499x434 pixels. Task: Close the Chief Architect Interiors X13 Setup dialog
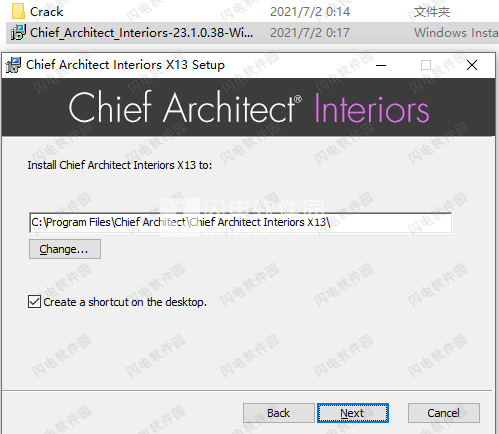tap(472, 65)
